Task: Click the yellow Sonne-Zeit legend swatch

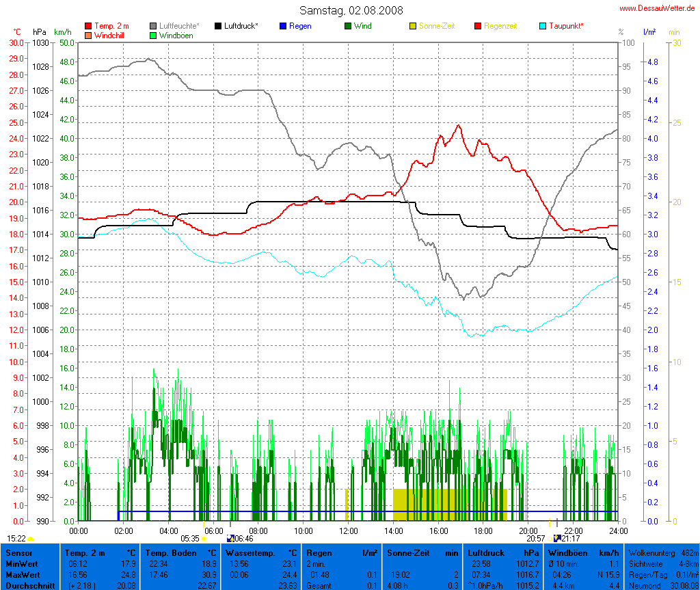Action: tap(413, 26)
